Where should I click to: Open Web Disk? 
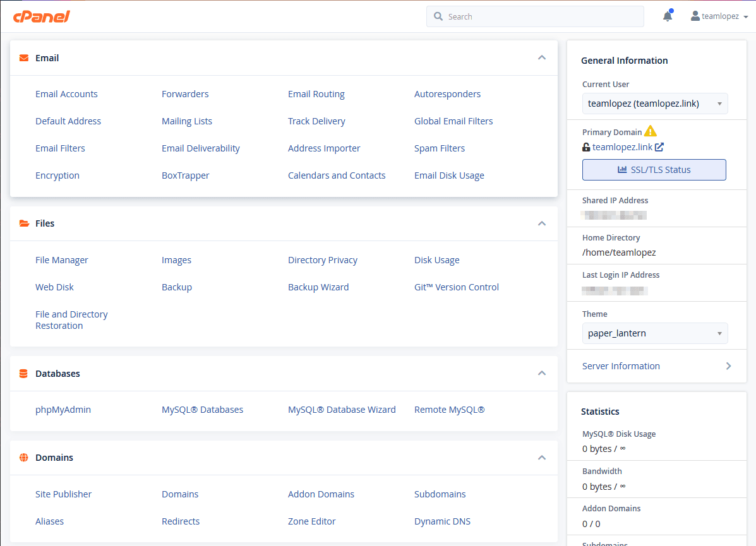pos(54,287)
